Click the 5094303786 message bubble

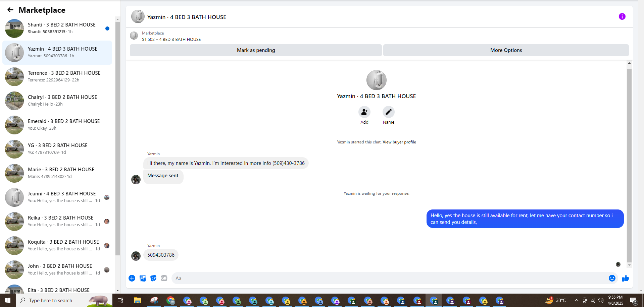tap(161, 255)
